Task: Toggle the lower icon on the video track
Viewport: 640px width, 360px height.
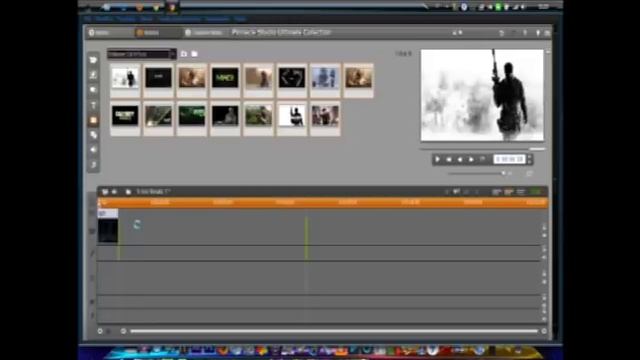Action: 544,236
